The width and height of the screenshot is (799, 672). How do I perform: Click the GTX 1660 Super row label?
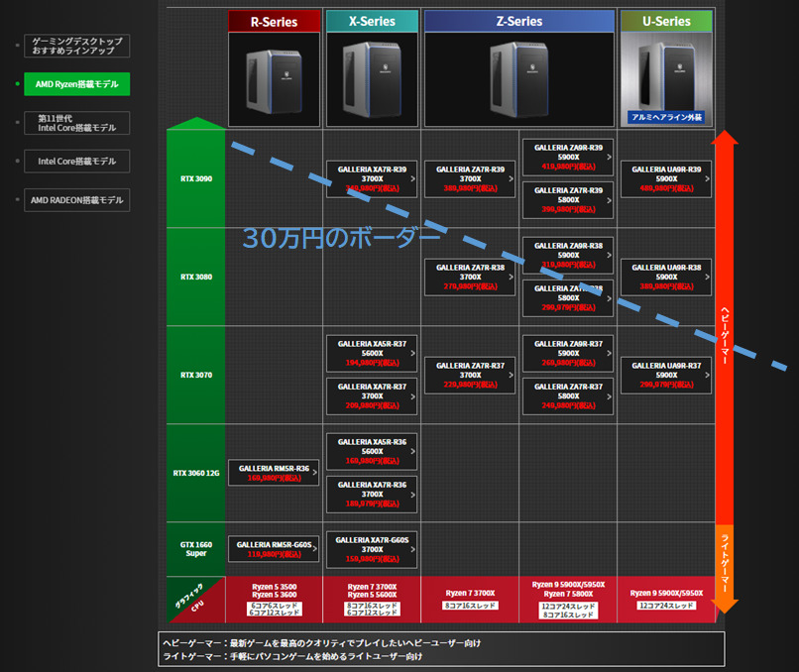click(196, 549)
